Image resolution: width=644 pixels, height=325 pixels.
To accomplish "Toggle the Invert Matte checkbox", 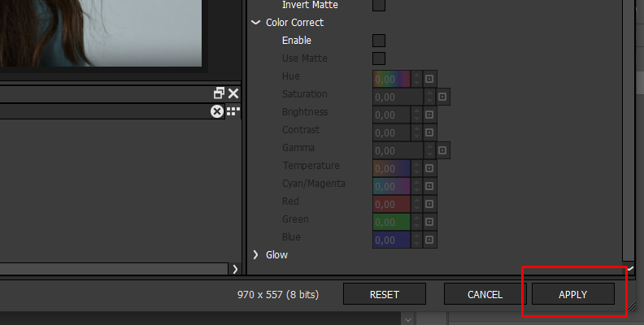I will pos(379,6).
